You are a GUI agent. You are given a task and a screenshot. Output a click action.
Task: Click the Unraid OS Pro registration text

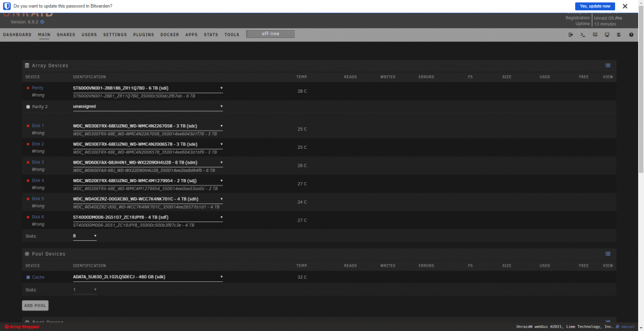[608, 18]
